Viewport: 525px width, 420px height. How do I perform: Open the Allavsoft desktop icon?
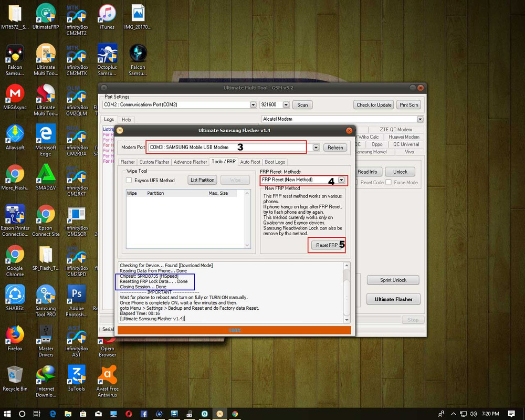15,136
